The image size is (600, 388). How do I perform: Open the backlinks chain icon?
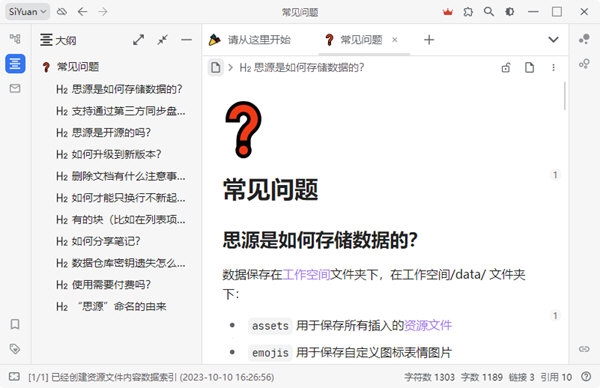584,349
